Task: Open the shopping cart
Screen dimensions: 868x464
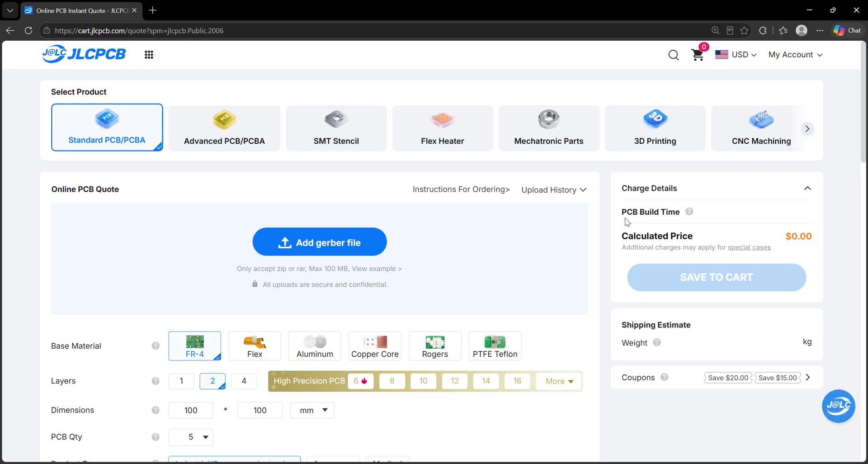Action: 698,55
